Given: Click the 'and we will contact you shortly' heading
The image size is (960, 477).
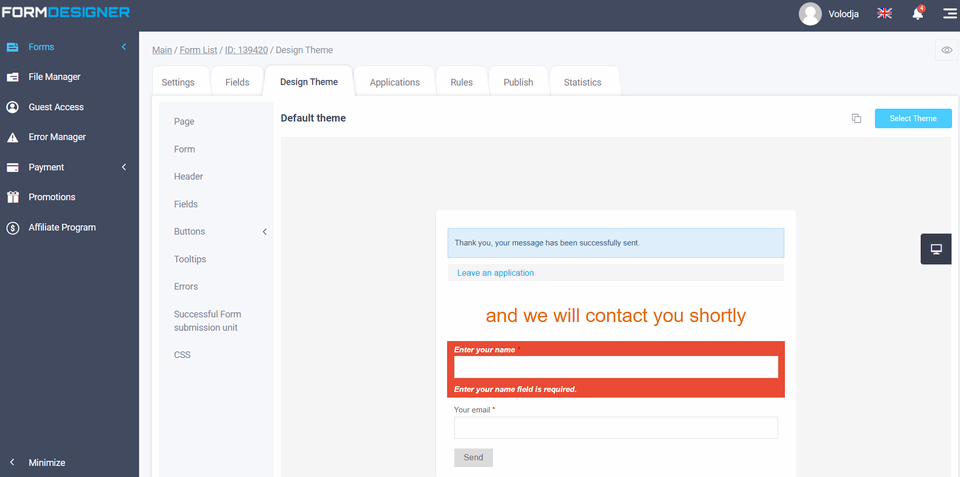Looking at the screenshot, I should [616, 315].
